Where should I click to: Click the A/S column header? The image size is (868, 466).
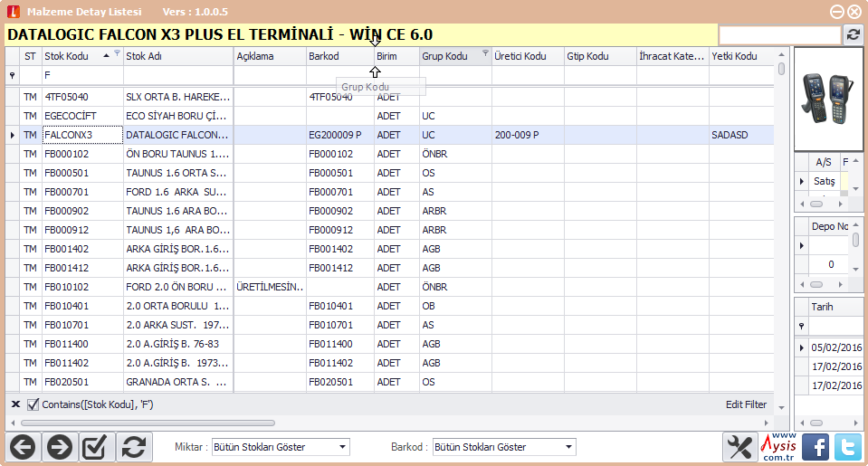(824, 162)
